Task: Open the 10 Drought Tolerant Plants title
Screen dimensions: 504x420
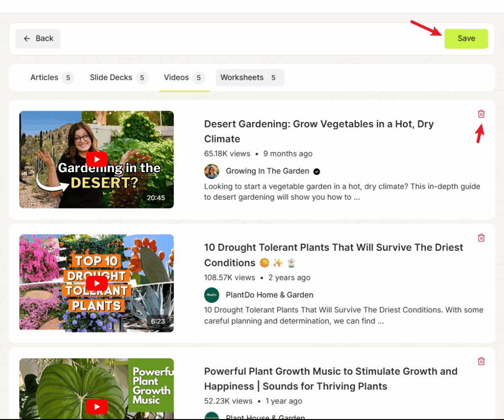Action: [x=333, y=255]
